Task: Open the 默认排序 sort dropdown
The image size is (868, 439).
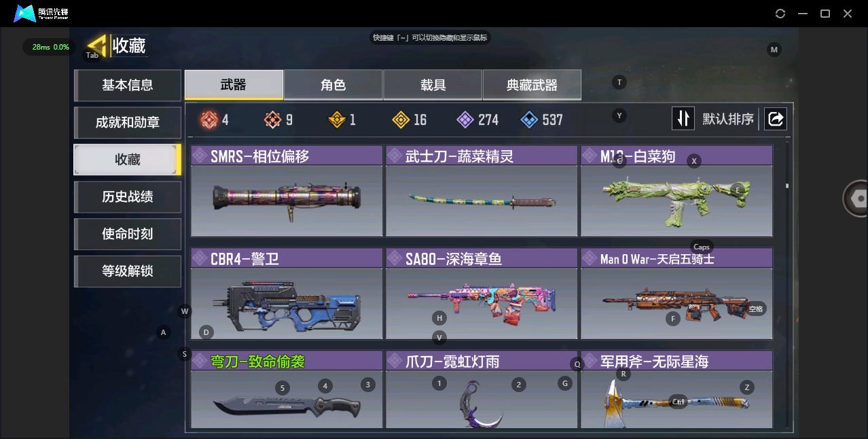Action: coord(728,120)
